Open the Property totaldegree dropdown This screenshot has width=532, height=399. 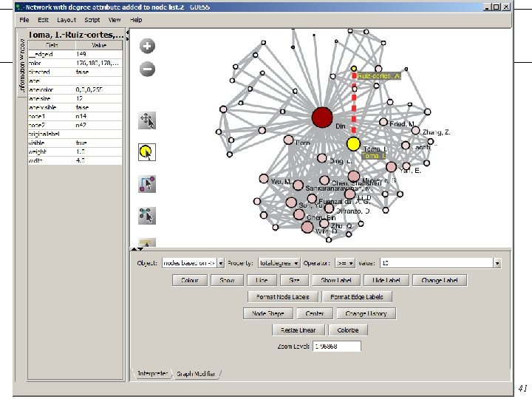279,263
